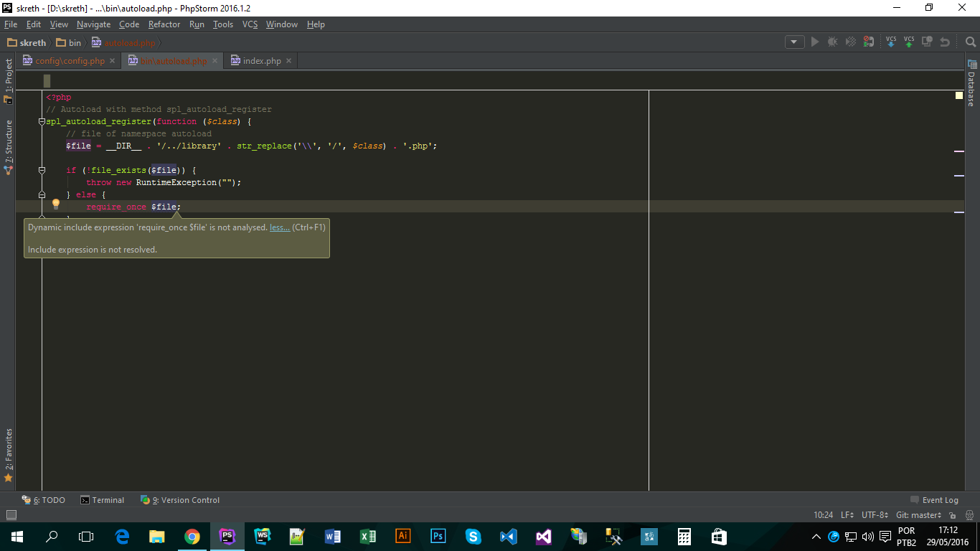980x551 pixels.
Task: Collapse the spl_autoload_register function fold
Action: 42,122
